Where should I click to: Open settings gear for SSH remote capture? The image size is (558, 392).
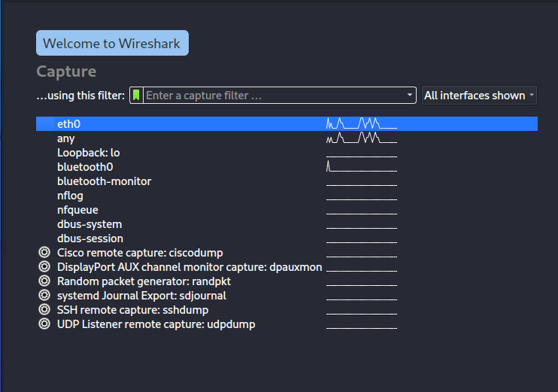coord(44,309)
